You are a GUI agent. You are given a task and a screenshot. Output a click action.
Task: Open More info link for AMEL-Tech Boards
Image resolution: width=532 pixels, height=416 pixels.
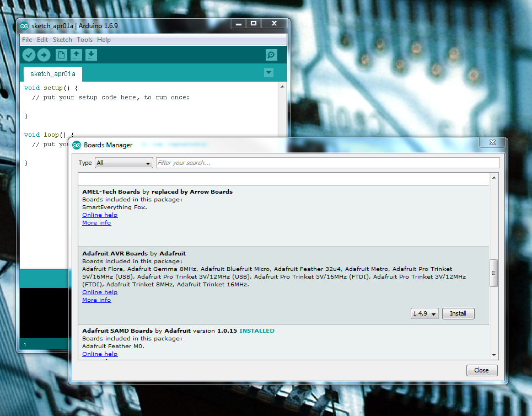coord(96,223)
